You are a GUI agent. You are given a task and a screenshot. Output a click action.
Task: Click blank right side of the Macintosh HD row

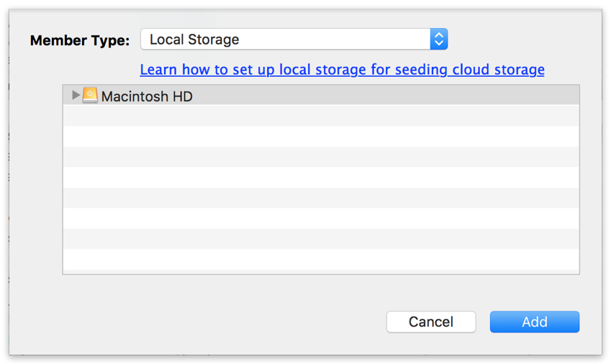pos(432,96)
